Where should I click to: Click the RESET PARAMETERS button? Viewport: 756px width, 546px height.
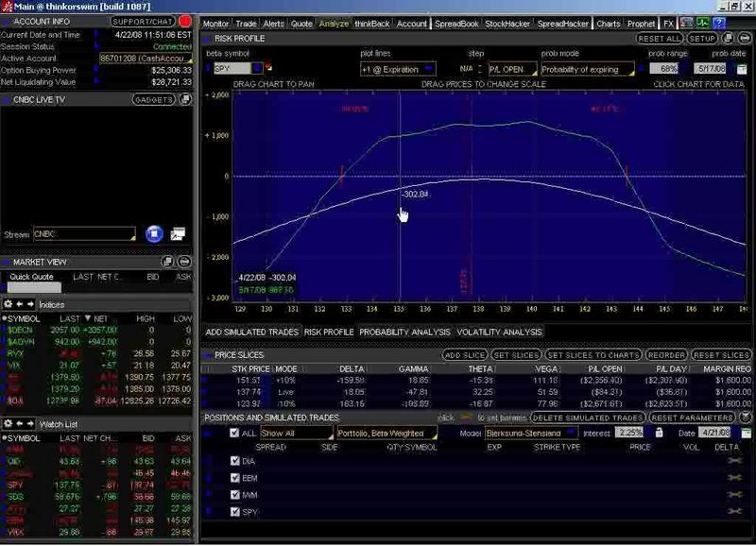(692, 418)
